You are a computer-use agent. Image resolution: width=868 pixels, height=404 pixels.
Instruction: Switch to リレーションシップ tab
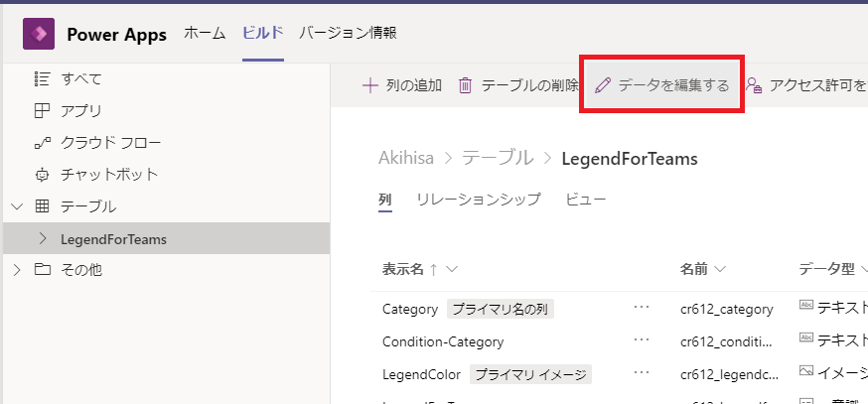pyautogui.click(x=479, y=200)
